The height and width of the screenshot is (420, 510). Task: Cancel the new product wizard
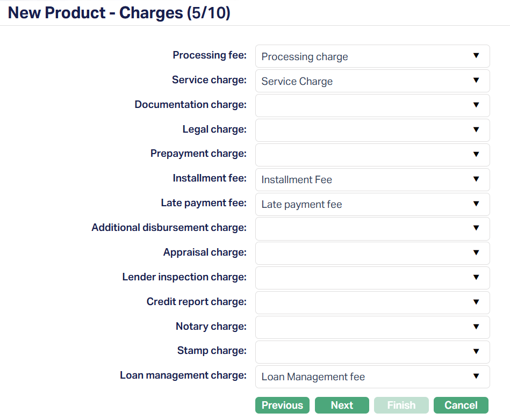(461, 405)
